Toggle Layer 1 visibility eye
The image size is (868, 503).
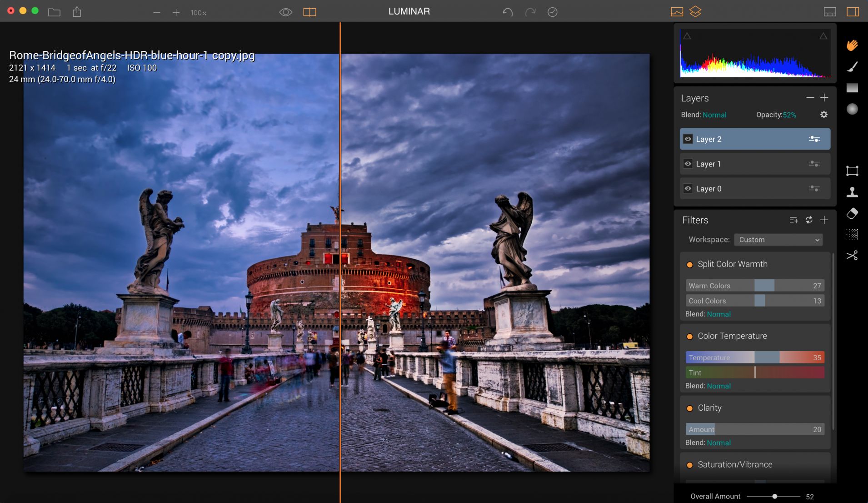pos(688,164)
